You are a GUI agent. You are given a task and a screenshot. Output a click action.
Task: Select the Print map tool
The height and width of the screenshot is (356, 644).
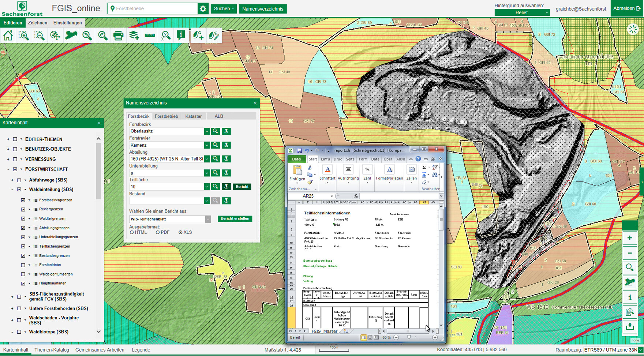(x=118, y=35)
